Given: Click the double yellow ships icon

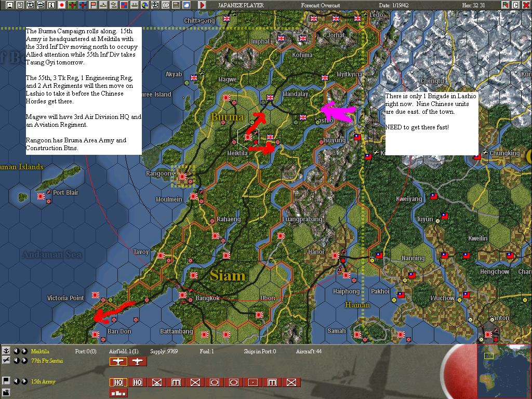Looking at the screenshot, I should point(114,5).
